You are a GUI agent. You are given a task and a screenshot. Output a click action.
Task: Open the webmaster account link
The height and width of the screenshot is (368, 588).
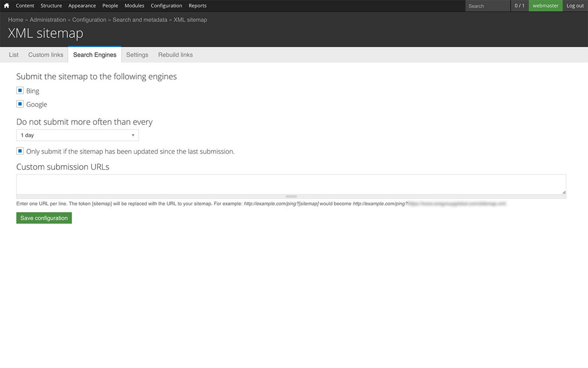tap(545, 6)
